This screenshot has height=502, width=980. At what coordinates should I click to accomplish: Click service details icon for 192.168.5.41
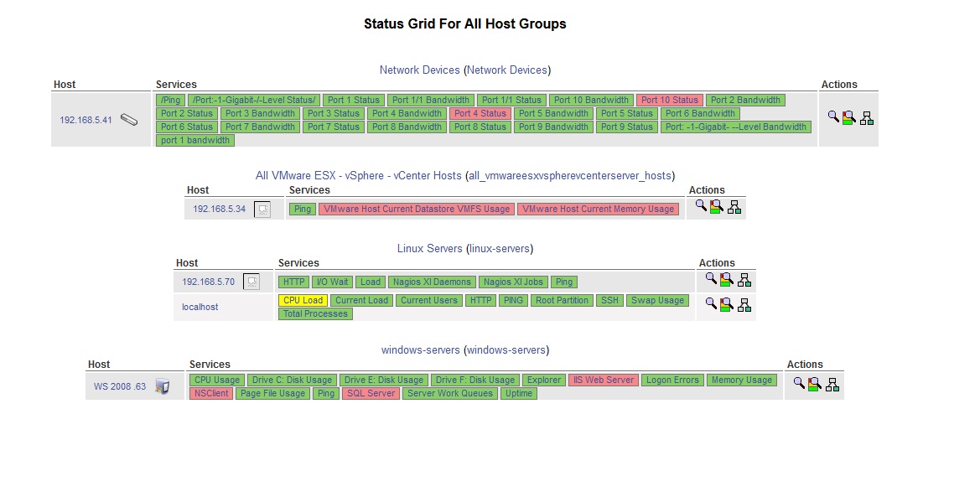[849, 118]
